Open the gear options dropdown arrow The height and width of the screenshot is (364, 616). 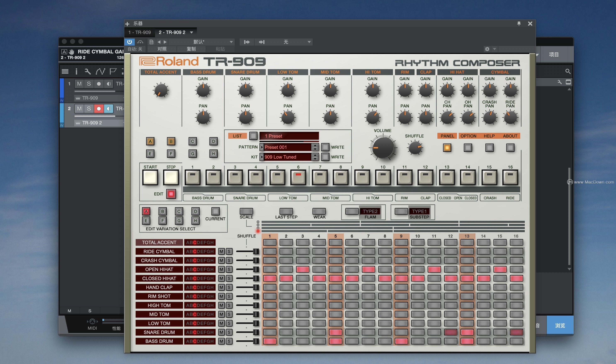pyautogui.click(x=495, y=49)
